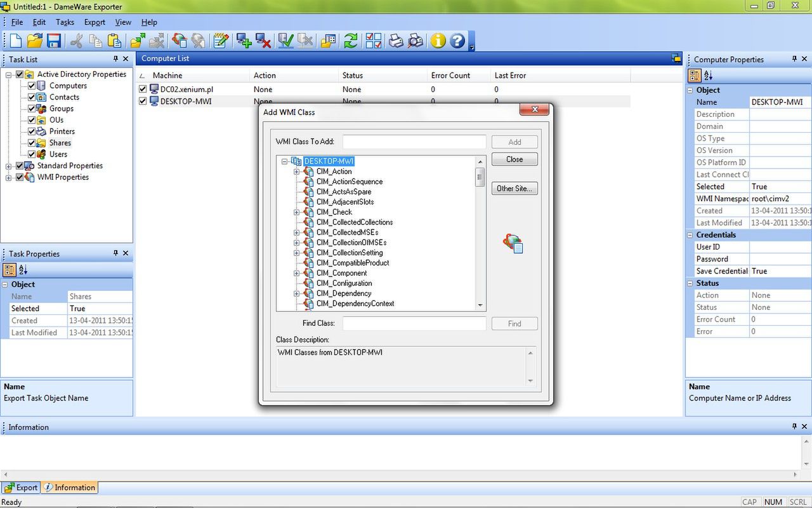Open the View menu
Image resolution: width=812 pixels, height=508 pixels.
(123, 22)
